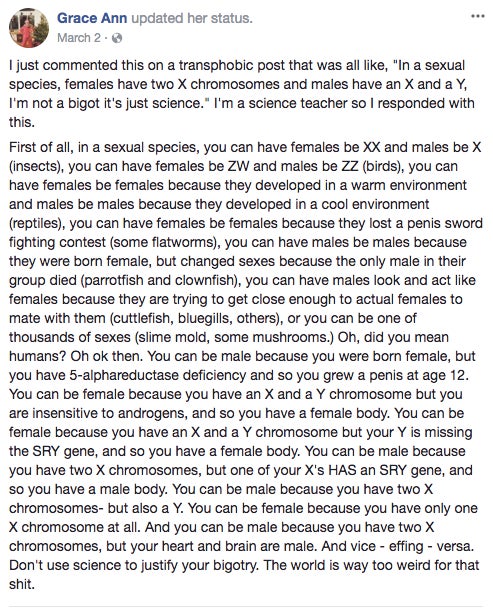This screenshot has width=493, height=611.
Task: Click the word "(insects)" in the post
Action: (x=36, y=166)
